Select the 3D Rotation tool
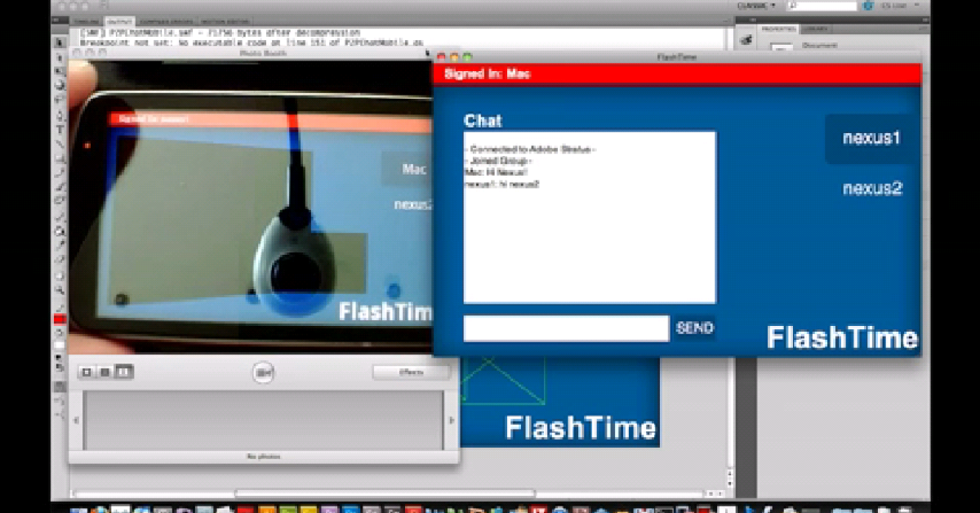The width and height of the screenshot is (980, 513). [60, 85]
